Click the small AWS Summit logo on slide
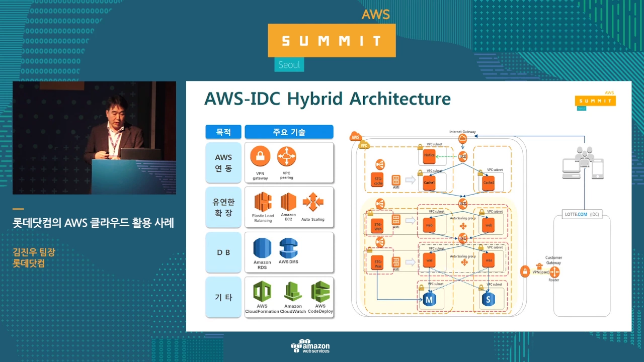Image resolution: width=644 pixels, height=362 pixels. pos(595,100)
